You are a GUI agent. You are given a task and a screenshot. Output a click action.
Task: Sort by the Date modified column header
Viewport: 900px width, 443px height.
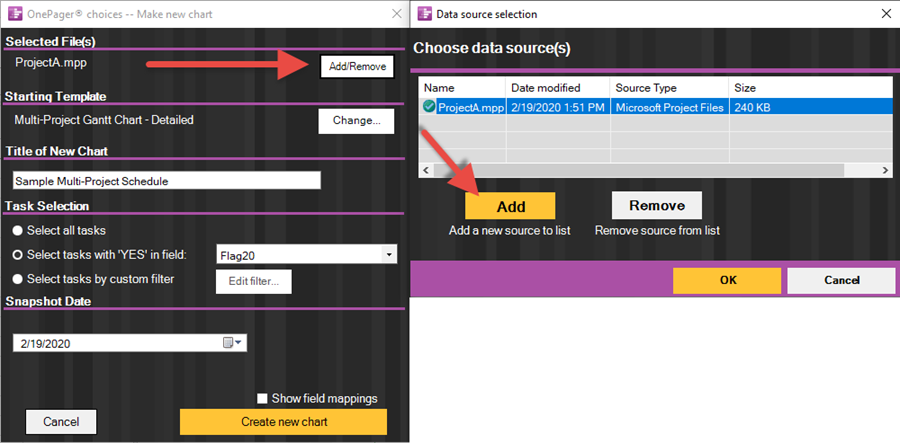(x=557, y=88)
